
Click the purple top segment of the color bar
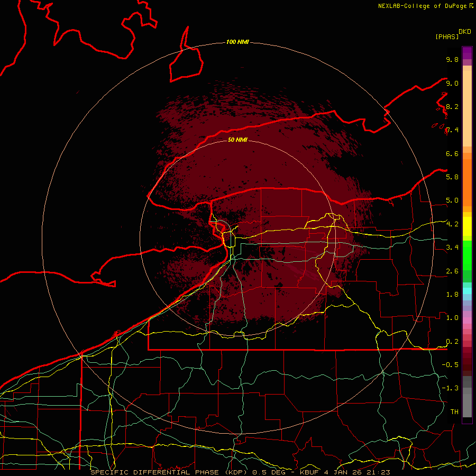(467, 53)
